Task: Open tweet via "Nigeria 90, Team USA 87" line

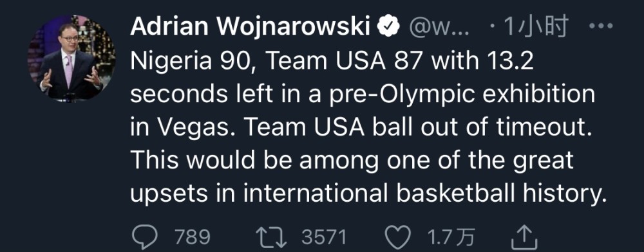Action: 332,62
